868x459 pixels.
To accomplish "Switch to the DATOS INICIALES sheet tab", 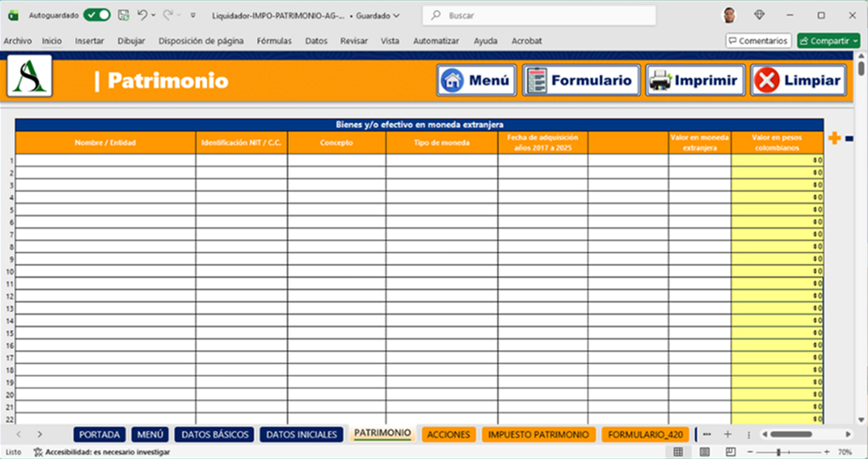I will (x=301, y=435).
